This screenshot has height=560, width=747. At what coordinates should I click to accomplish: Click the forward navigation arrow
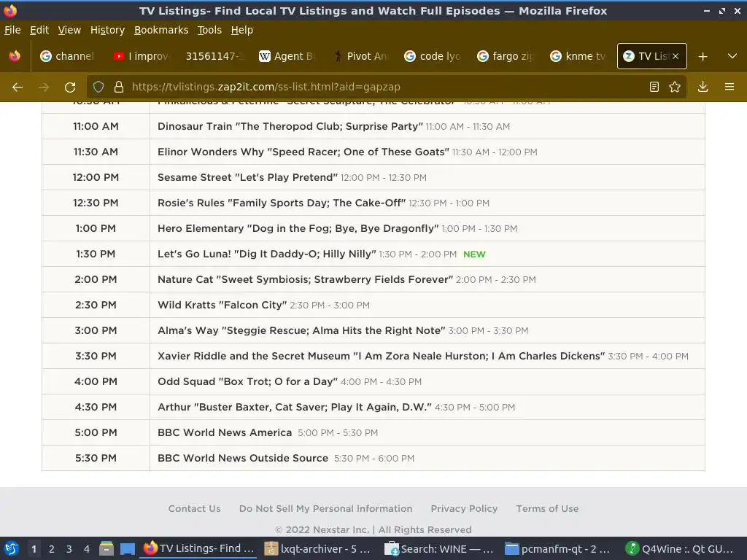coord(44,87)
